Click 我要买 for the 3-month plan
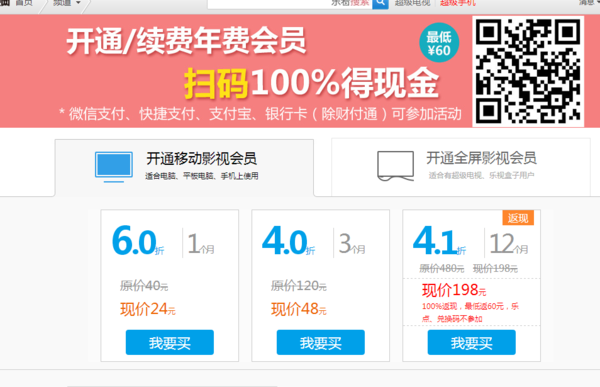The image size is (600, 387). pyautogui.click(x=321, y=342)
